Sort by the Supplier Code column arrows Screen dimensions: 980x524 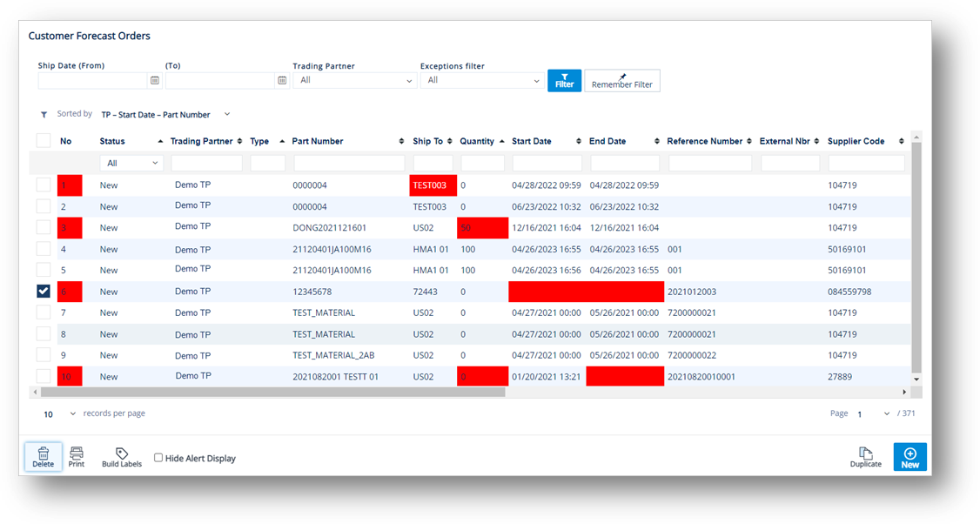click(x=902, y=141)
